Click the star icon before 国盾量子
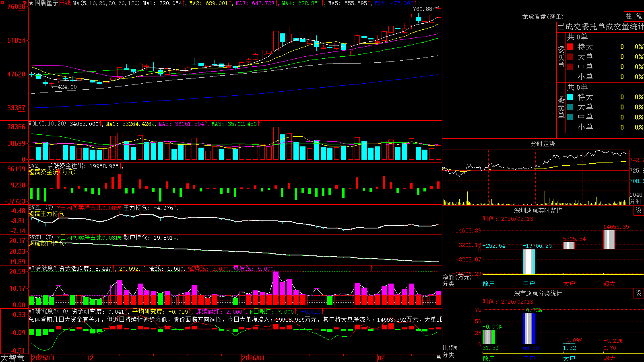 coord(31,3)
